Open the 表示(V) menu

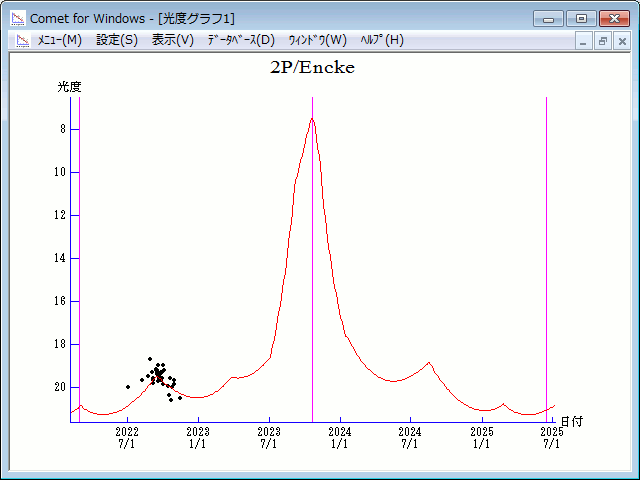coord(173,40)
